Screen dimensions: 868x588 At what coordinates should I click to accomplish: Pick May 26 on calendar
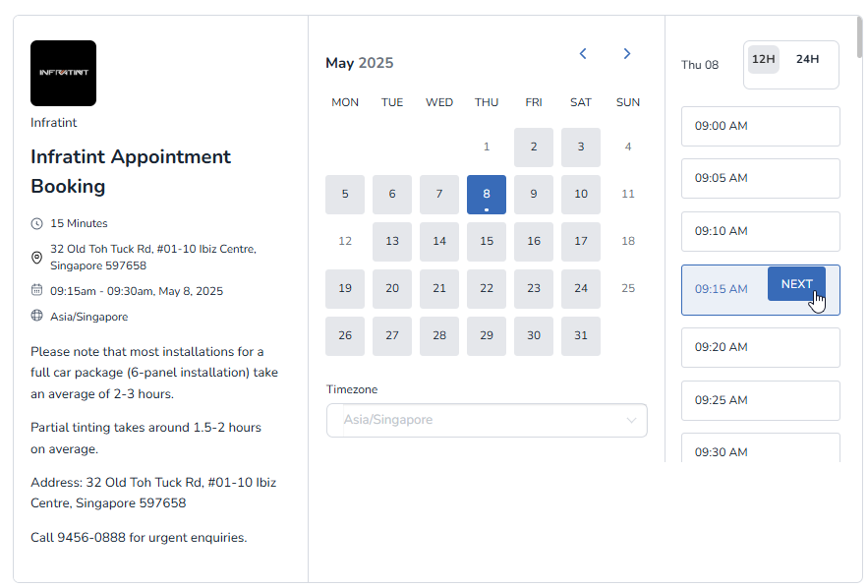coord(345,335)
